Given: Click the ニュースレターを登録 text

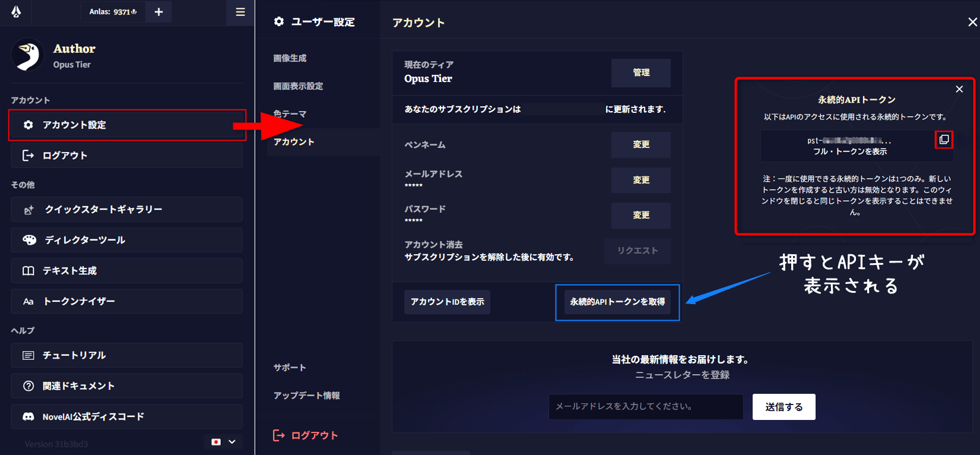Looking at the screenshot, I should (682, 375).
